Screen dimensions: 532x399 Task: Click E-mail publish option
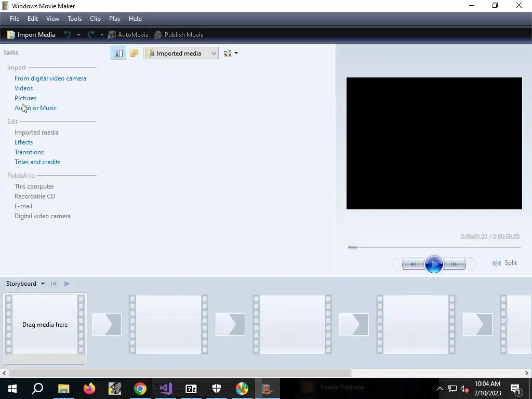(x=23, y=206)
